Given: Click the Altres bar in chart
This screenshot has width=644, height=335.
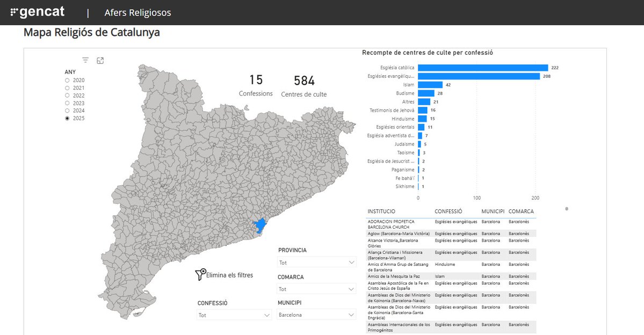Looking at the screenshot, I should [x=424, y=102].
